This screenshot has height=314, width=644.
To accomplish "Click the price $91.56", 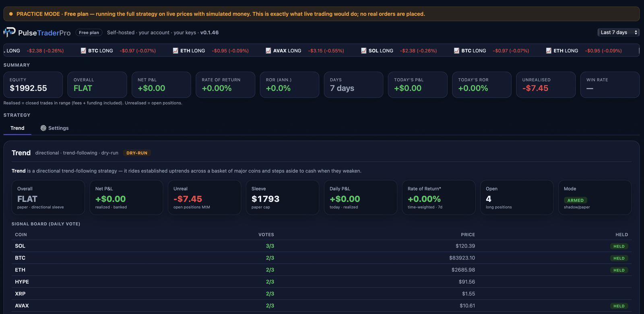I will pyautogui.click(x=467, y=282).
